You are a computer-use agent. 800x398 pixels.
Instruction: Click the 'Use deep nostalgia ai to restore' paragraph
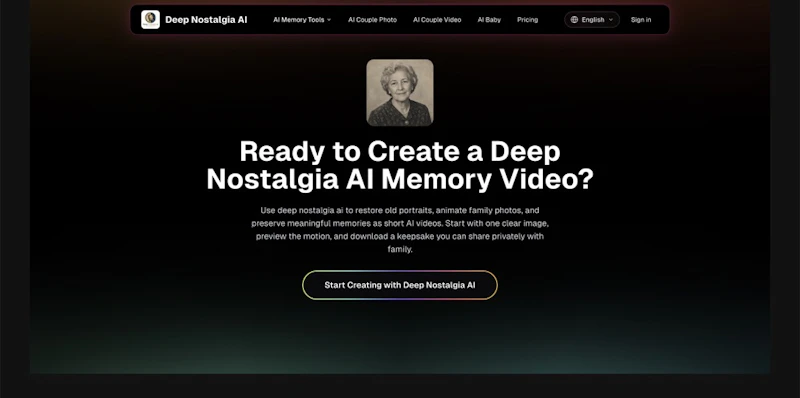pos(400,230)
